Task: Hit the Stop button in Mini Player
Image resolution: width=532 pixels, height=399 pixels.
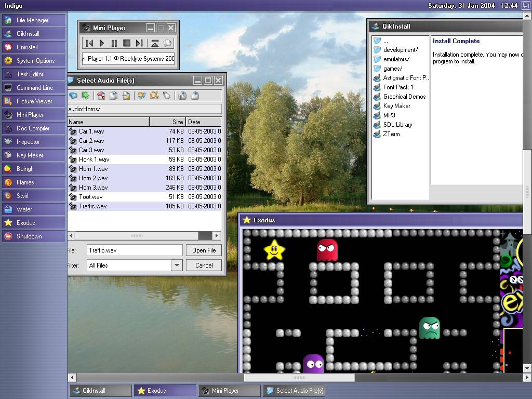Action: pyautogui.click(x=127, y=43)
